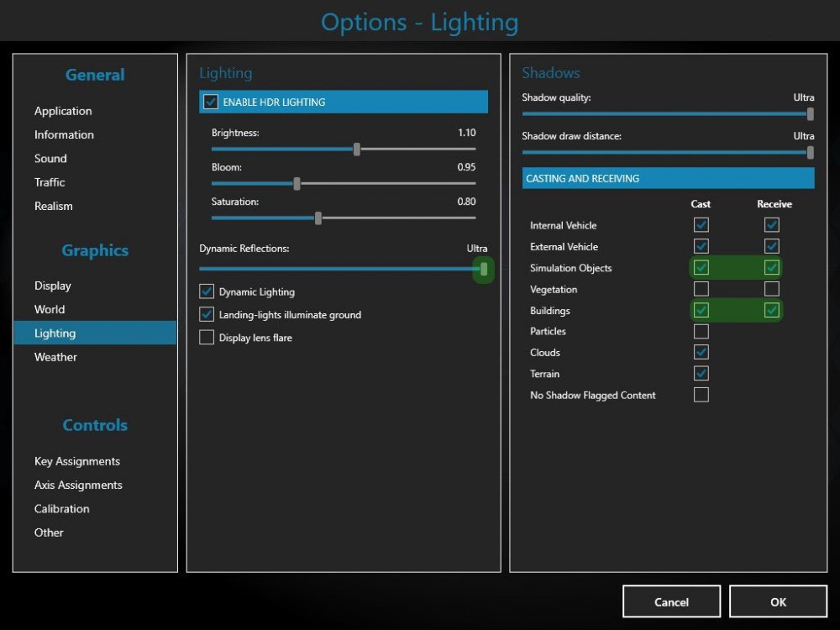This screenshot has height=630, width=840.
Task: Enable the Display lens flare checkbox
Action: click(x=207, y=338)
